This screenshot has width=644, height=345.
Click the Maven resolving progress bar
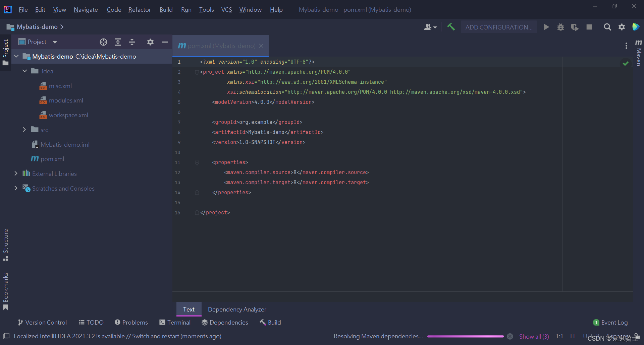coord(465,336)
